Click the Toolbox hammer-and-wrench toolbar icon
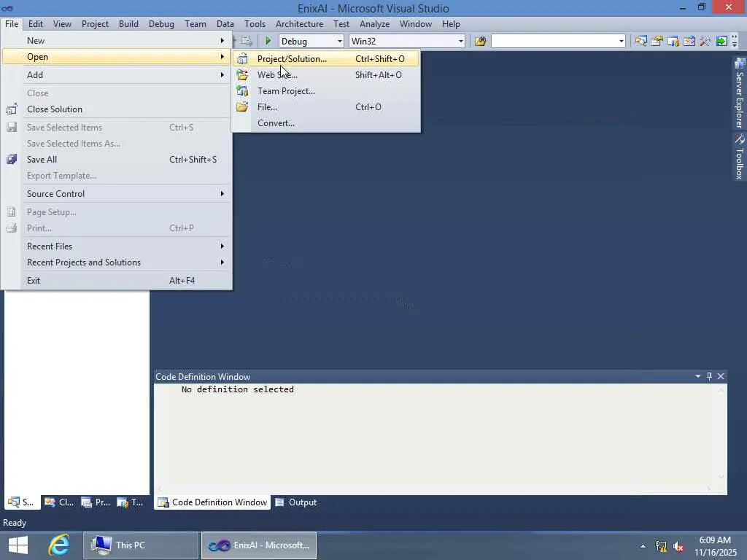 705,41
